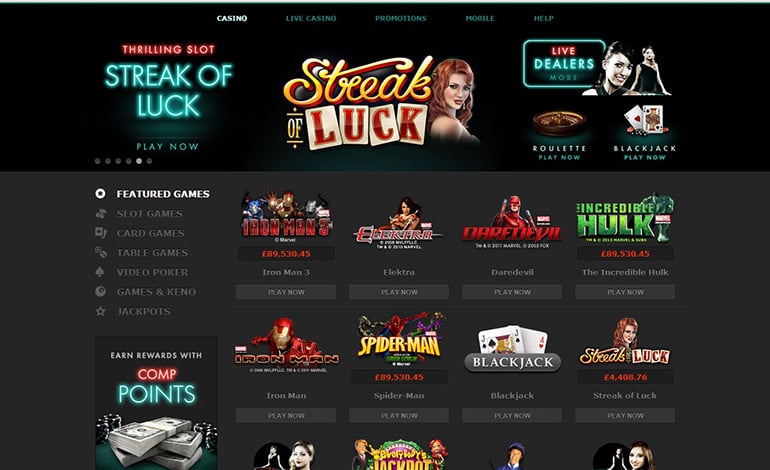Open the Promotions menu tab
770x470 pixels.
click(x=401, y=18)
